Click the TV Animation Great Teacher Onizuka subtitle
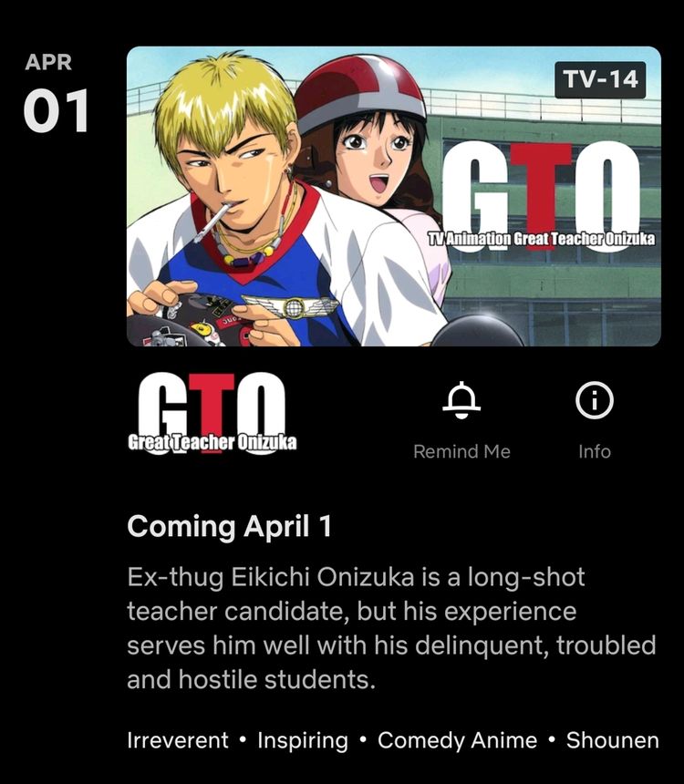This screenshot has height=784, width=684. click(542, 239)
